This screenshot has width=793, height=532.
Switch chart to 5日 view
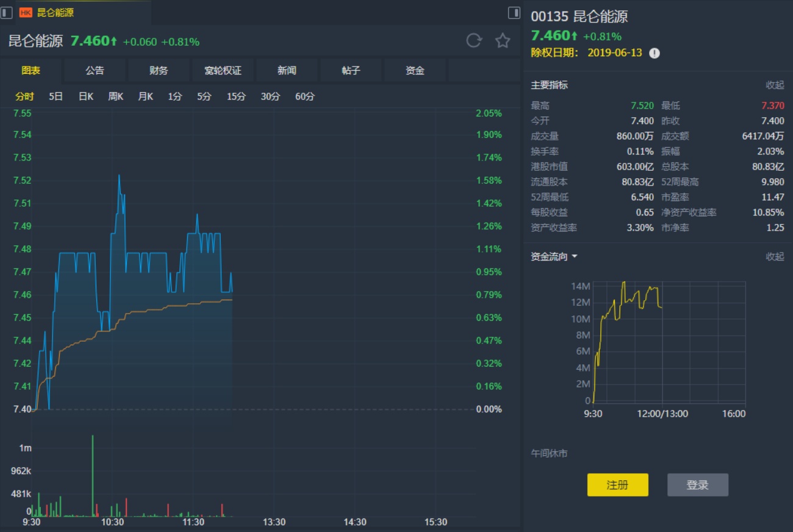[x=56, y=96]
